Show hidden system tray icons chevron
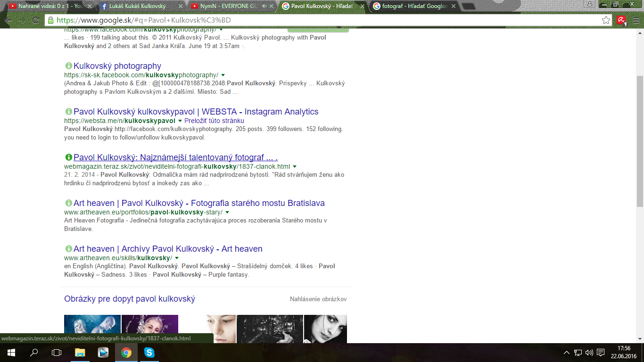This screenshot has height=362, width=644. click(x=567, y=353)
